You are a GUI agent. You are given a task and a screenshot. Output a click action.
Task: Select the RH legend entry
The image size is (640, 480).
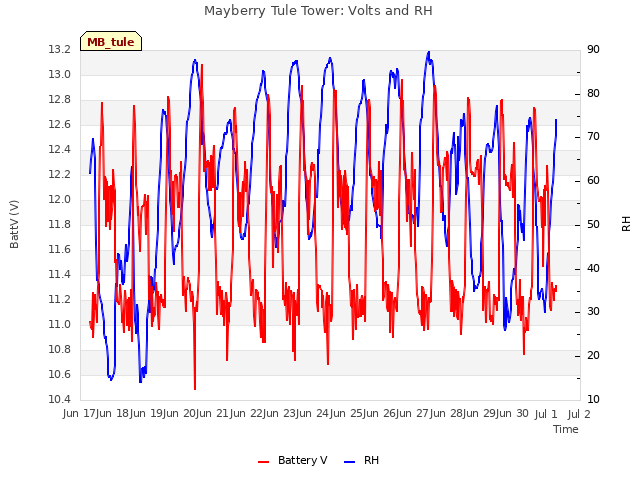(x=361, y=460)
